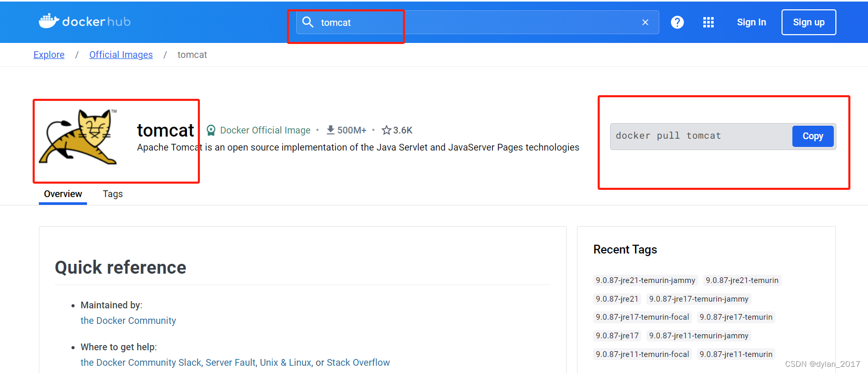The height and width of the screenshot is (373, 868).
Task: Open Official Images breadcrumb link
Action: 121,55
